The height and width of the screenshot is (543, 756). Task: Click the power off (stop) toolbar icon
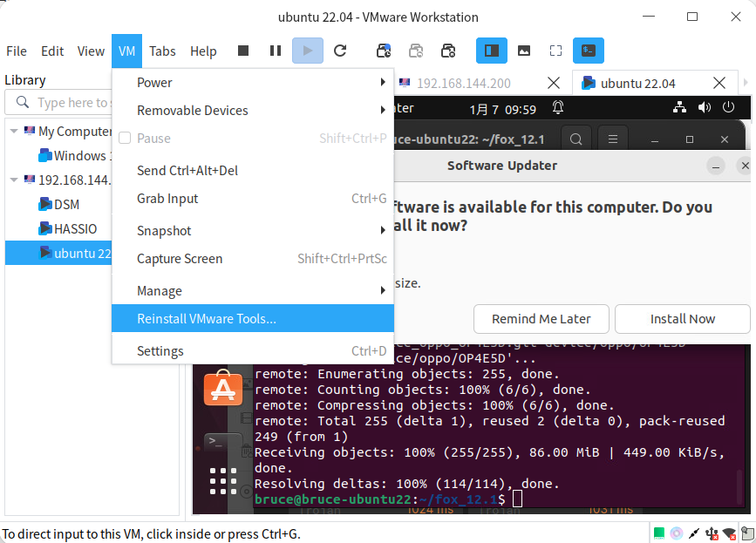[244, 51]
